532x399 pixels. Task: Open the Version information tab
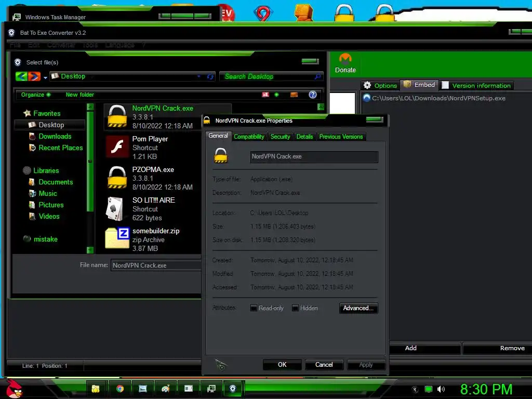(477, 86)
